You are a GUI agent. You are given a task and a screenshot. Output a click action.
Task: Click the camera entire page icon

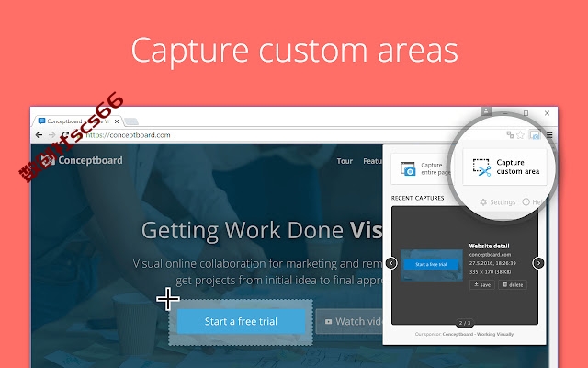(x=408, y=168)
